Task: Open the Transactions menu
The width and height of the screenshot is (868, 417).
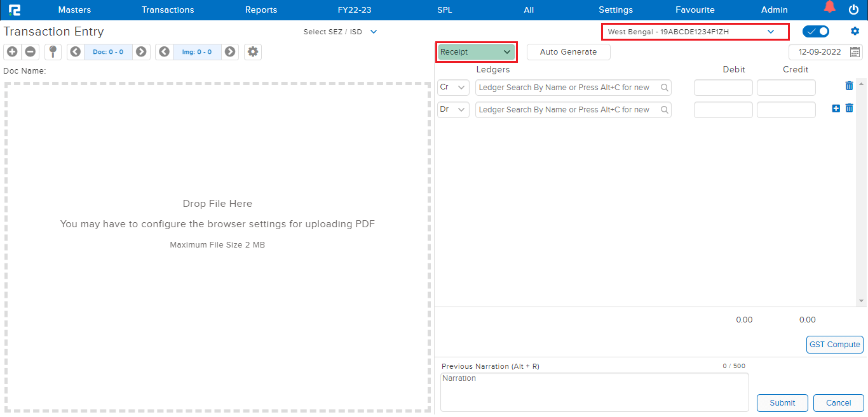Action: pyautogui.click(x=168, y=10)
